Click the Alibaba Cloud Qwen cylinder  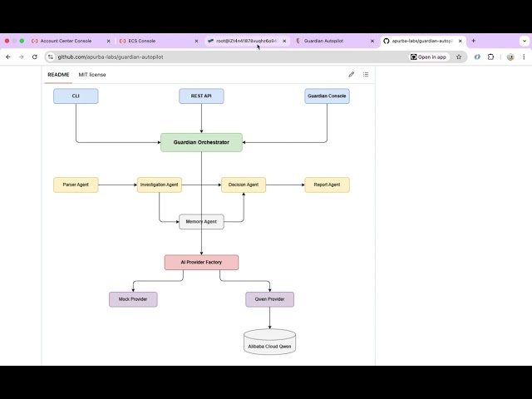click(x=269, y=342)
